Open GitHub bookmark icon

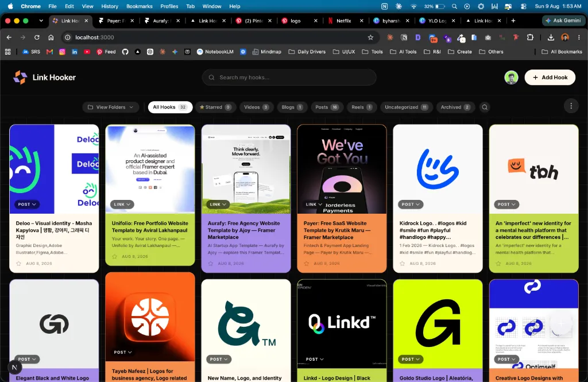(125, 52)
